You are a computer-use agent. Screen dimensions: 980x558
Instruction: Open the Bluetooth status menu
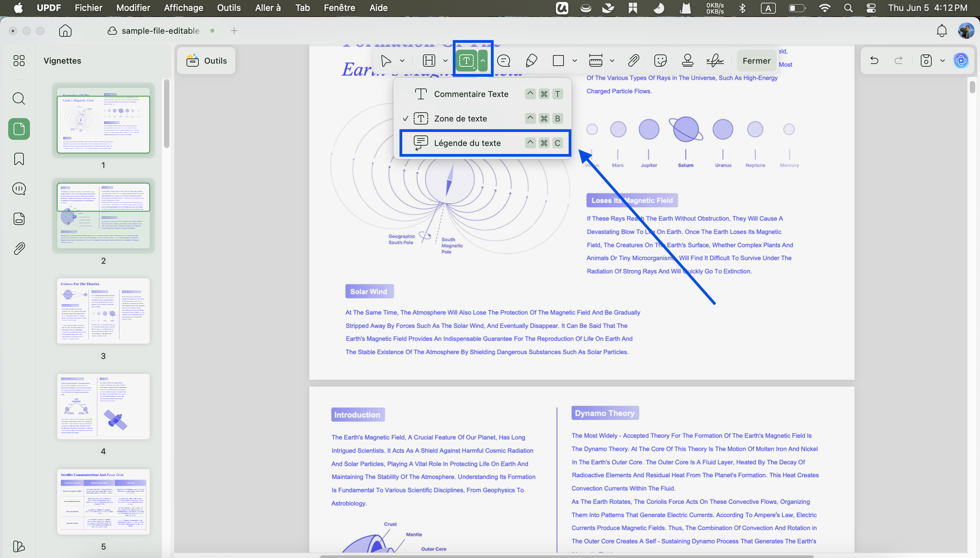tap(742, 8)
